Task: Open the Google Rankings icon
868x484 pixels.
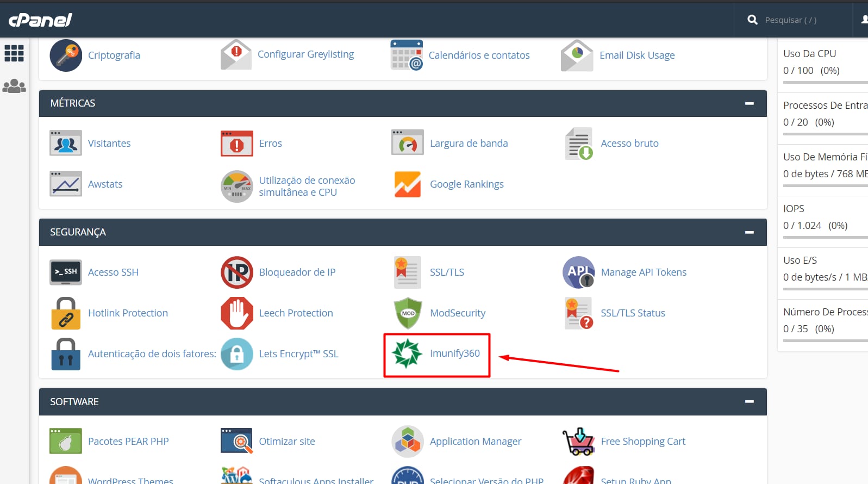Action: click(x=408, y=184)
